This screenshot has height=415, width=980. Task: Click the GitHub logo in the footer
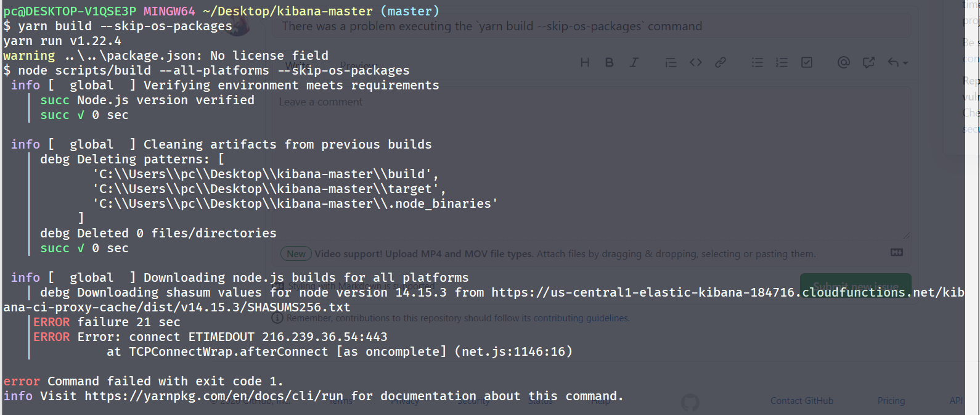tap(690, 402)
